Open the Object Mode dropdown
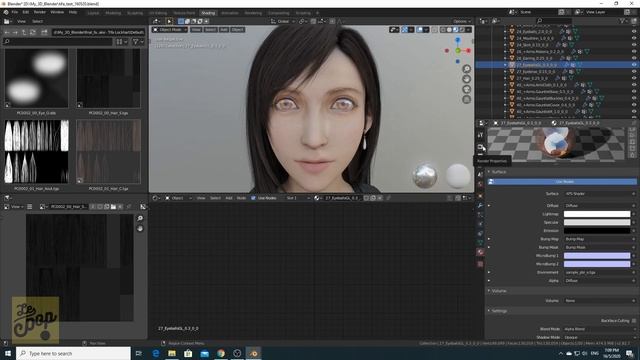Image resolution: width=640 pixels, height=360 pixels. click(170, 30)
